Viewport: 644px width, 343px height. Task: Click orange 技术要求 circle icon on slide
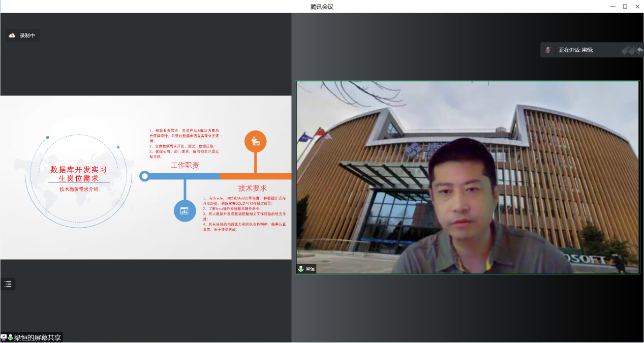pos(255,142)
